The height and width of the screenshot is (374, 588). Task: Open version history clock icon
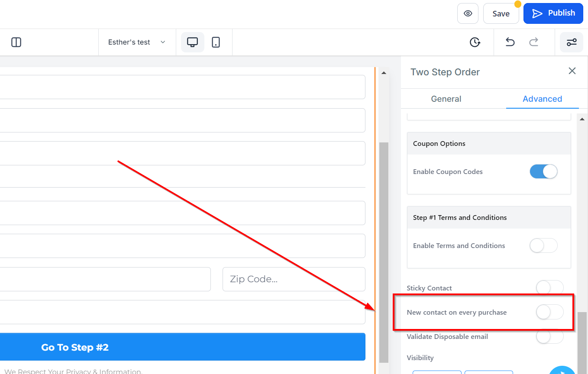point(475,42)
